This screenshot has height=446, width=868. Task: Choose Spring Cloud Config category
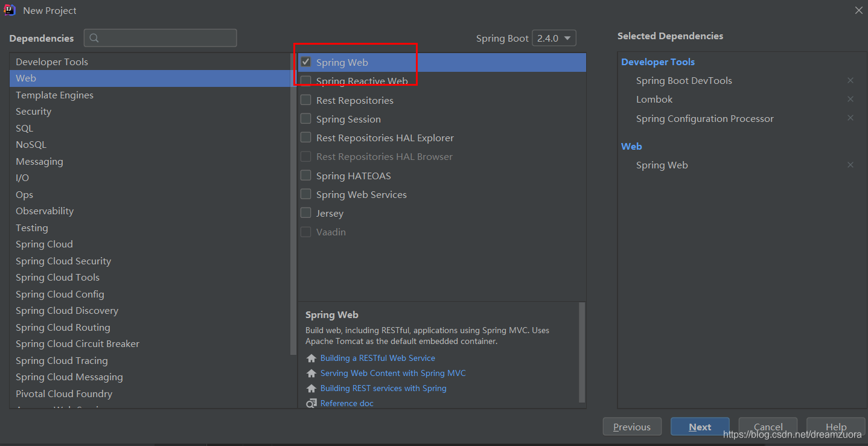click(150, 294)
